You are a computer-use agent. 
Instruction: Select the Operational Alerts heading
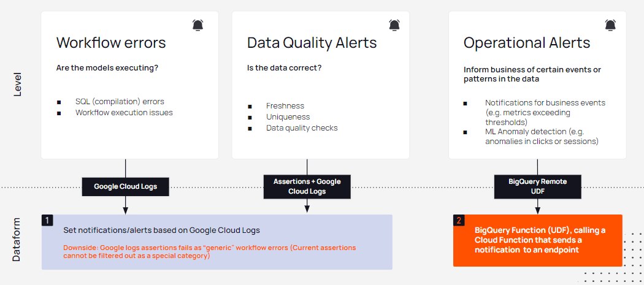[x=527, y=43]
